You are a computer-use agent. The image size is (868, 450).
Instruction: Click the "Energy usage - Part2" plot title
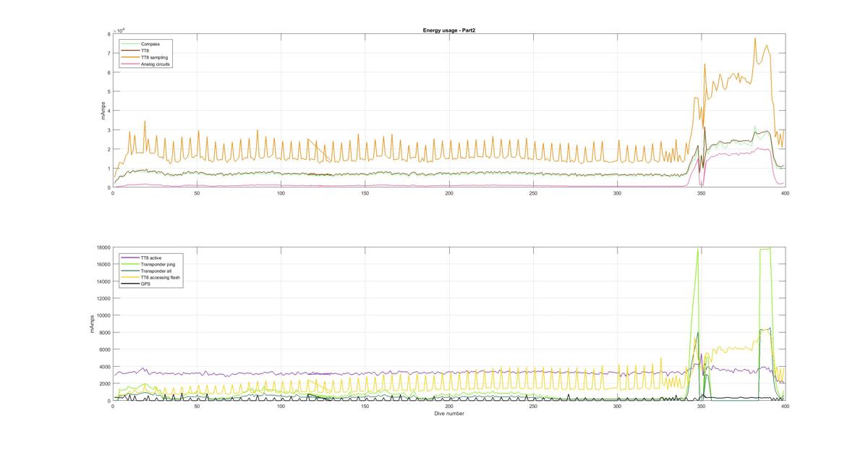pos(448,30)
